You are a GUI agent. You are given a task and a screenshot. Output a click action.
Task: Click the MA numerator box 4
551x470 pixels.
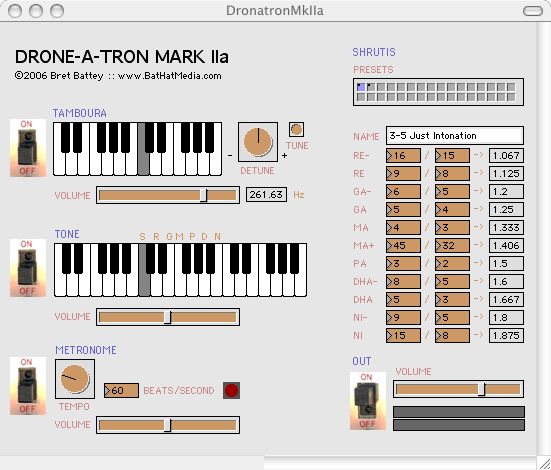coord(403,227)
